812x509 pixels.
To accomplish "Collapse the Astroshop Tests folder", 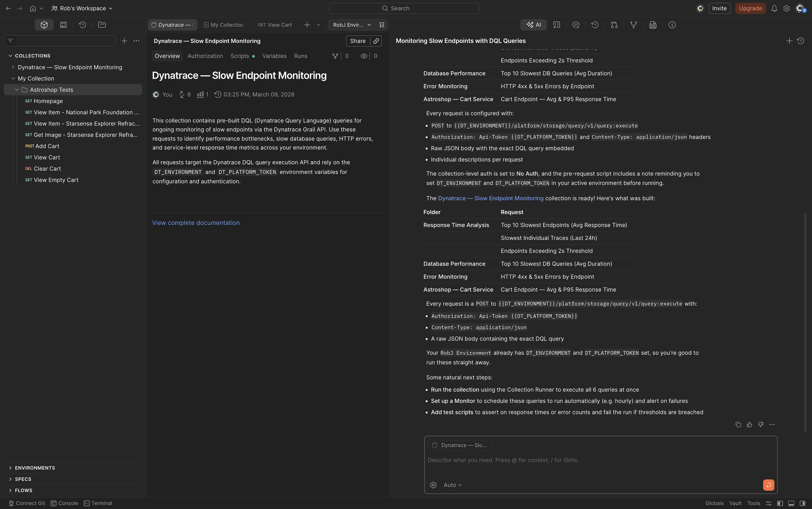I will (x=17, y=90).
